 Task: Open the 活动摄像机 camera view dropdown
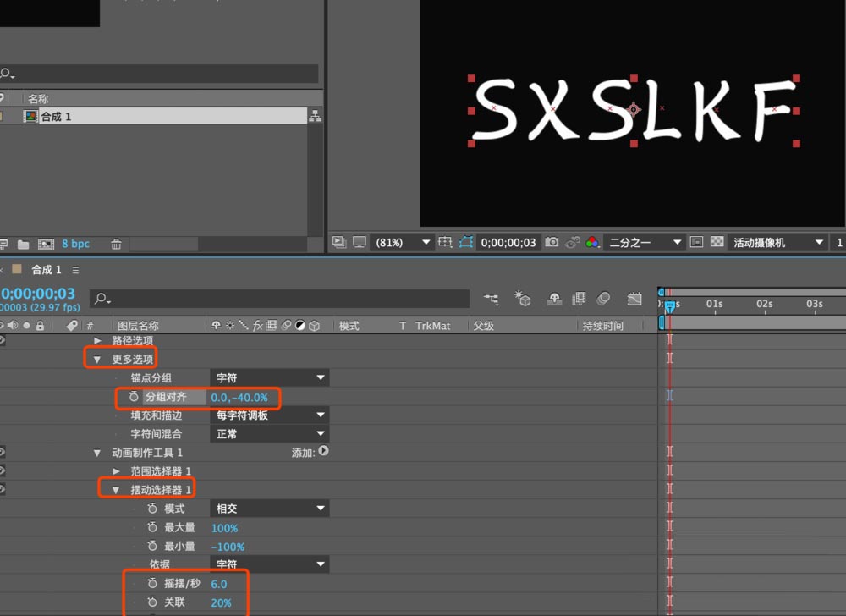(777, 243)
